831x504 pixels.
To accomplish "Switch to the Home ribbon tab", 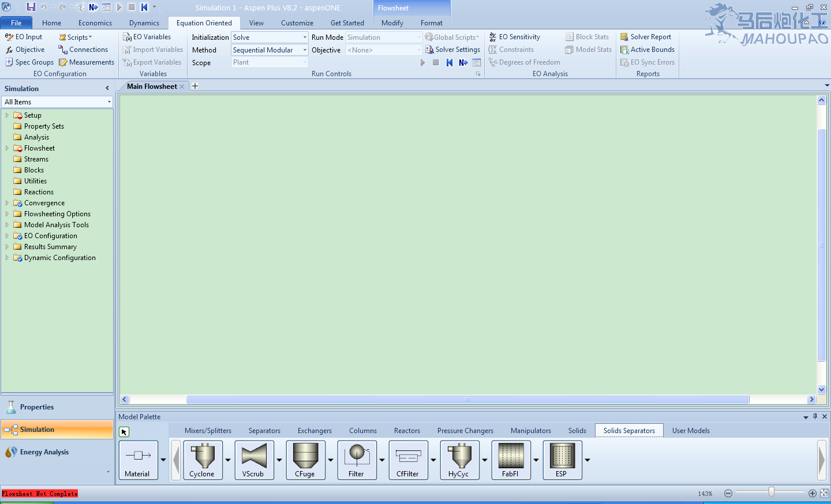I will (51, 23).
